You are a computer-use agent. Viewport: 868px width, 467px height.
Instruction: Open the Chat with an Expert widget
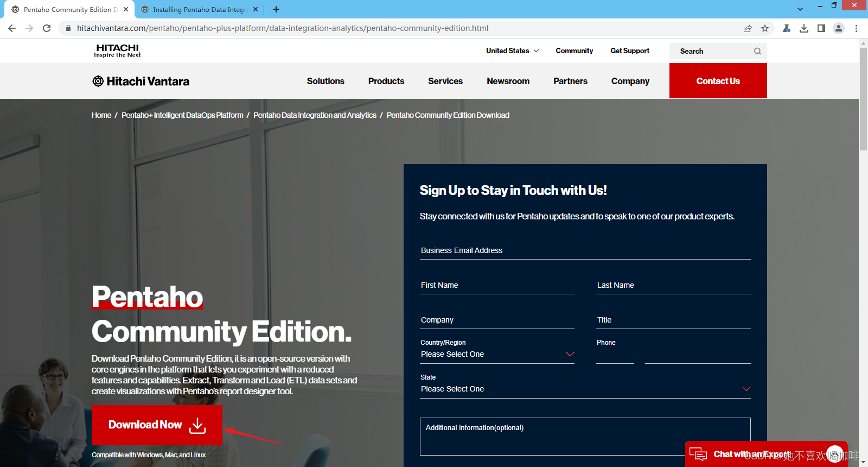(767, 454)
